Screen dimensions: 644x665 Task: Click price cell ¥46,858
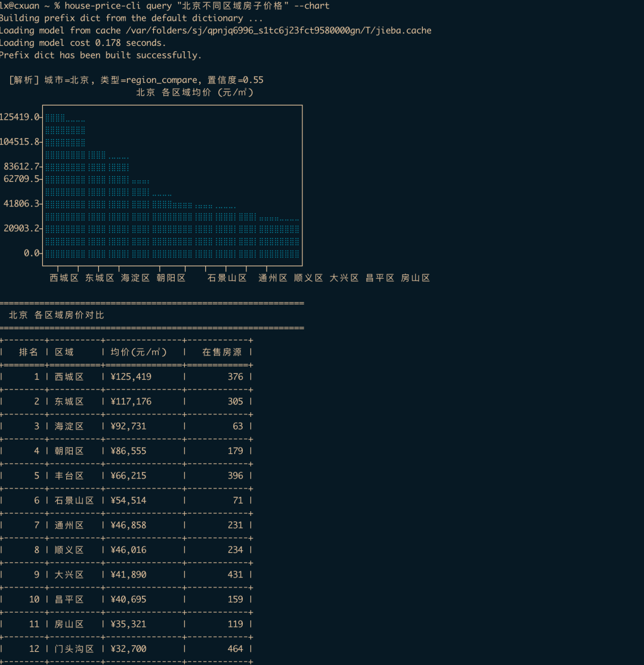(x=128, y=525)
